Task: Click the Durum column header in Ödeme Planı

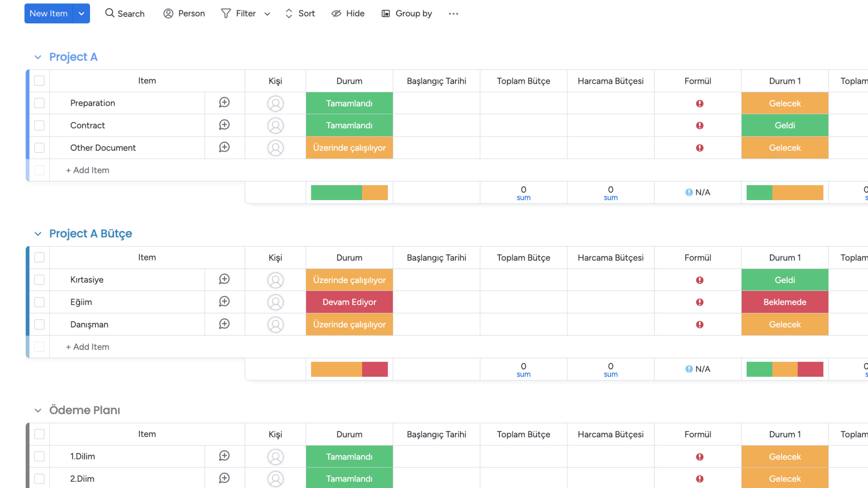Action: 349,434
